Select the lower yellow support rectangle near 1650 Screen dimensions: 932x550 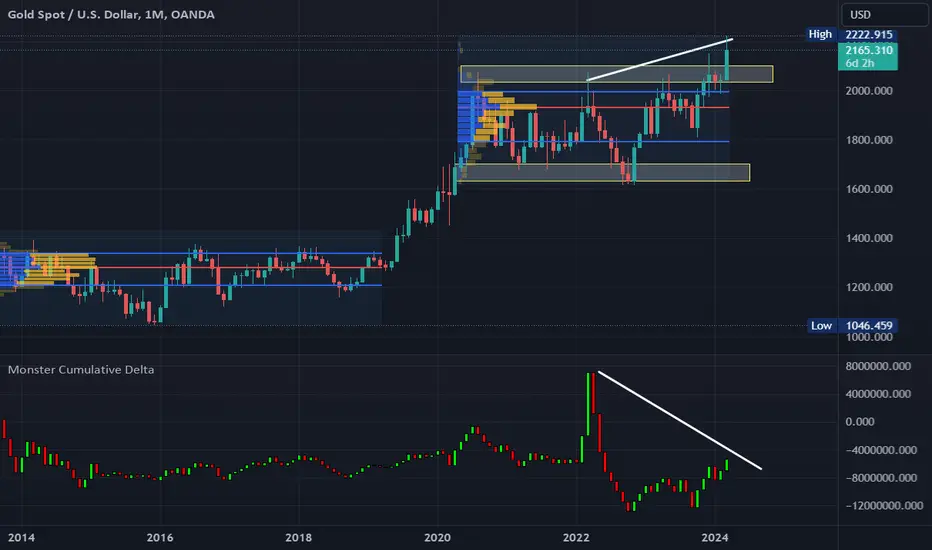click(x=604, y=172)
